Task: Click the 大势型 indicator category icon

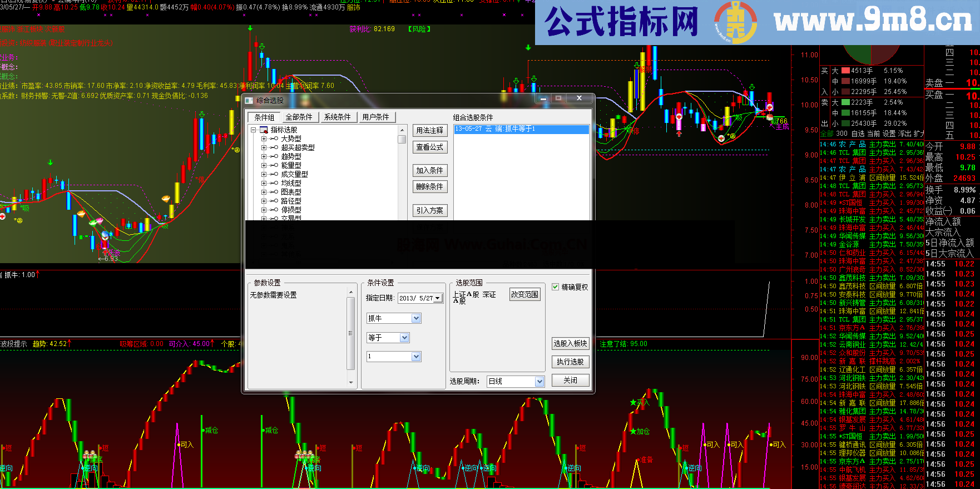Action: (274, 139)
